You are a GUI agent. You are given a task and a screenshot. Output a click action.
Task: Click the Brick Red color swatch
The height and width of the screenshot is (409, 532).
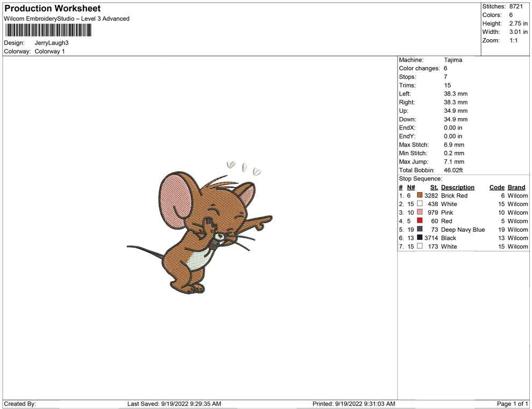point(420,195)
